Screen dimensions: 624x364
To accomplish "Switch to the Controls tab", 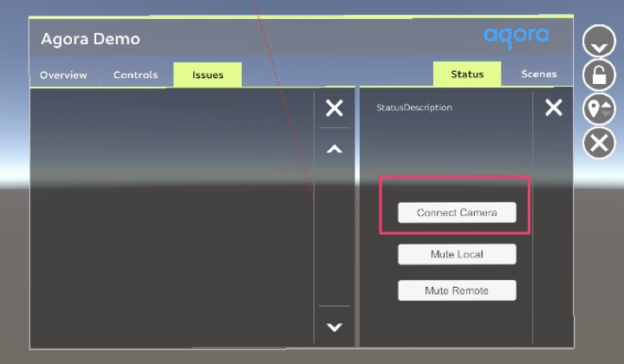I will click(x=135, y=75).
